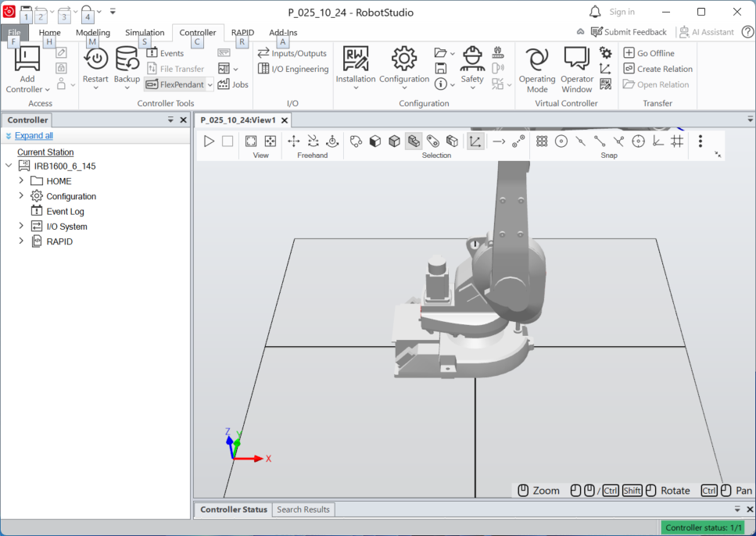Toggle Snap Grid mode
Image resolution: width=756 pixels, height=536 pixels.
click(677, 141)
